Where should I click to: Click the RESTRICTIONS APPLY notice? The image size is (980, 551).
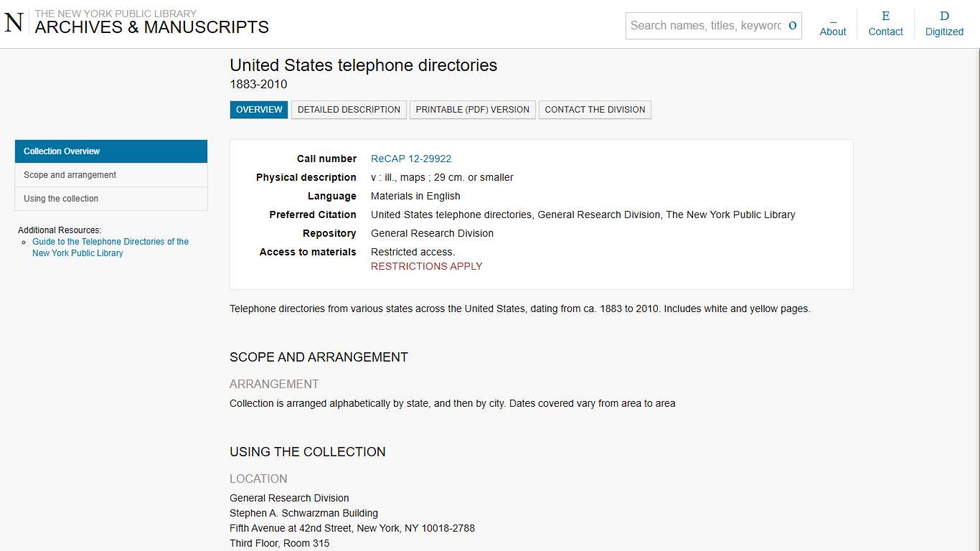[x=426, y=266]
